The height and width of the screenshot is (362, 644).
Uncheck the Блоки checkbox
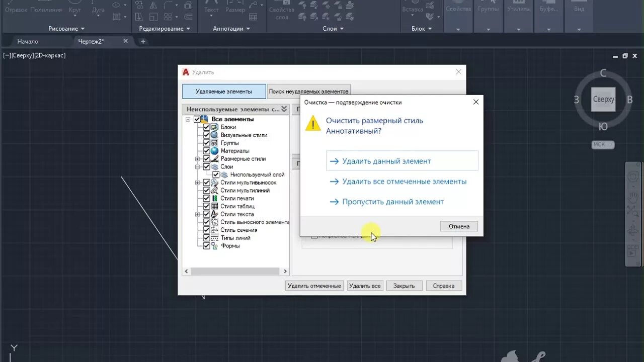click(206, 127)
